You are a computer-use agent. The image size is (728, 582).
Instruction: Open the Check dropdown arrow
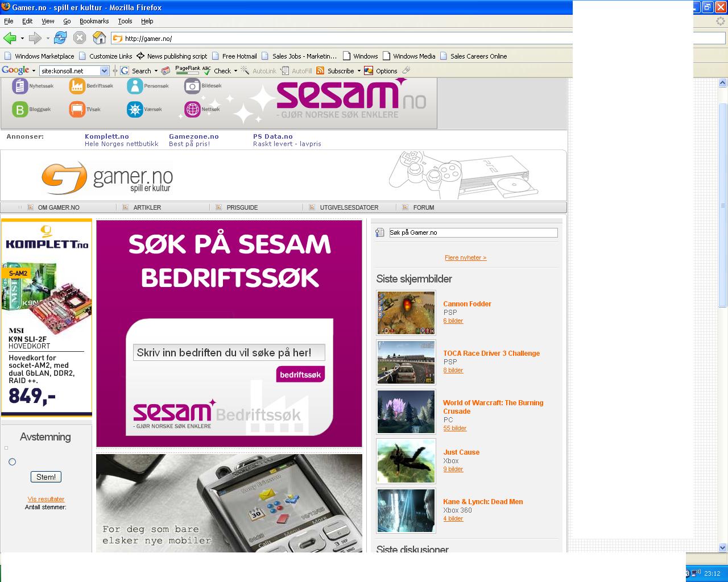pos(235,71)
